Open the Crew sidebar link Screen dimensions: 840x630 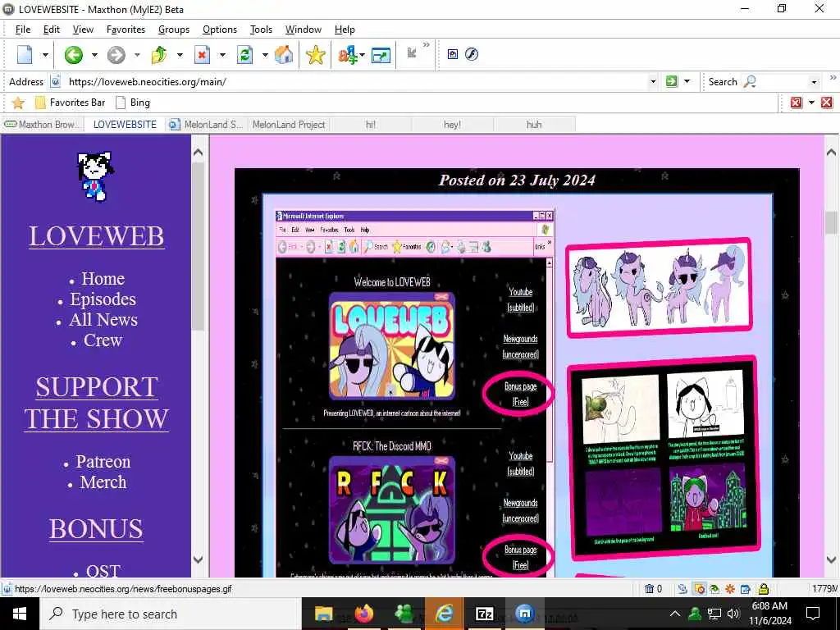pyautogui.click(x=103, y=340)
